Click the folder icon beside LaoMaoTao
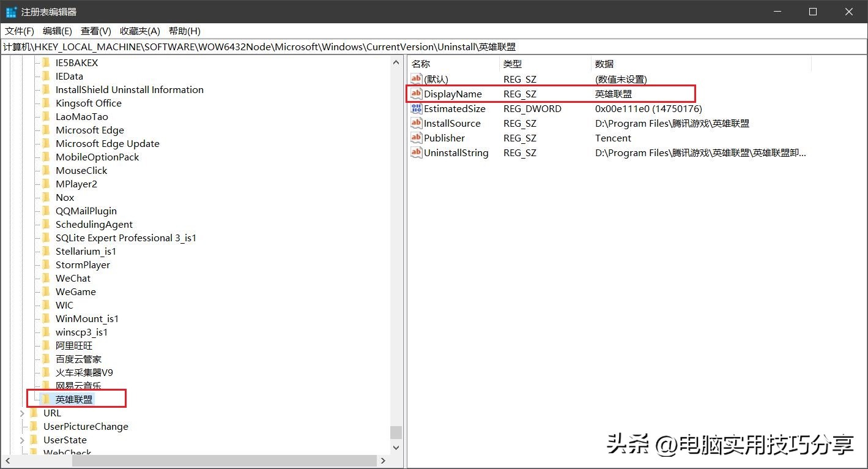This screenshot has width=868, height=469. (x=45, y=116)
